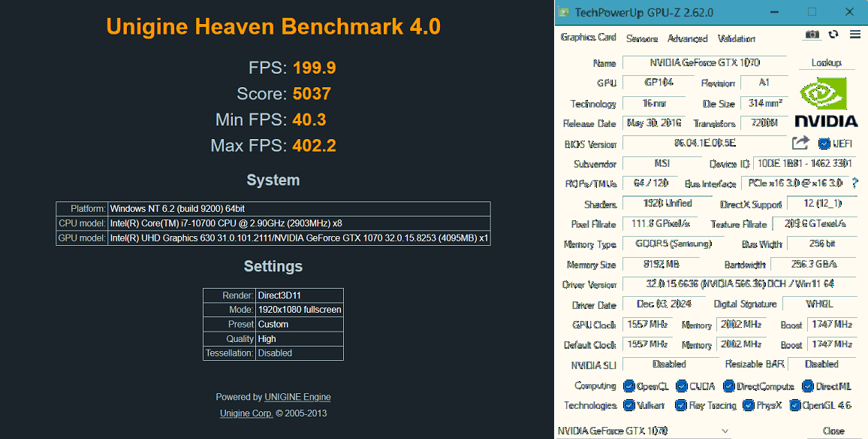The width and height of the screenshot is (868, 439).
Task: Toggle the CUDA checkbox
Action: click(x=682, y=386)
